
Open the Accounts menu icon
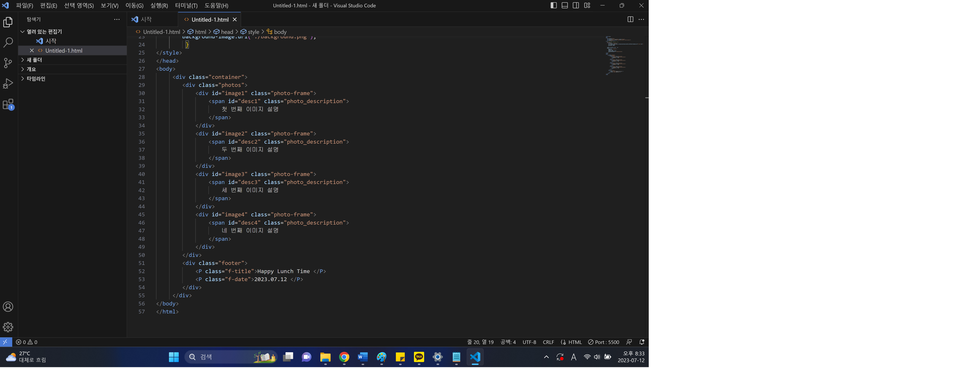(8, 307)
